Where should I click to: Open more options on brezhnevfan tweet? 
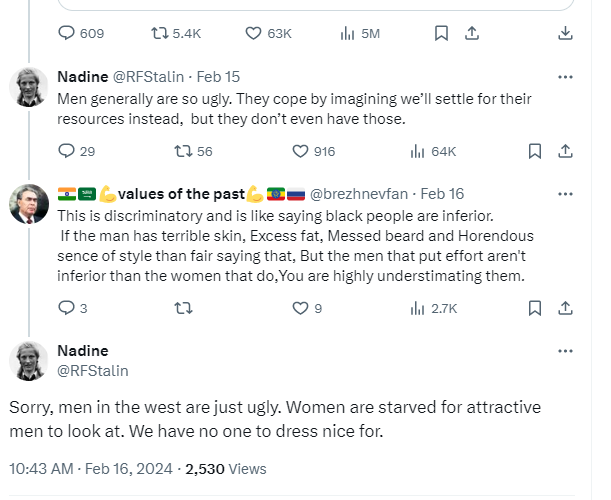point(565,194)
